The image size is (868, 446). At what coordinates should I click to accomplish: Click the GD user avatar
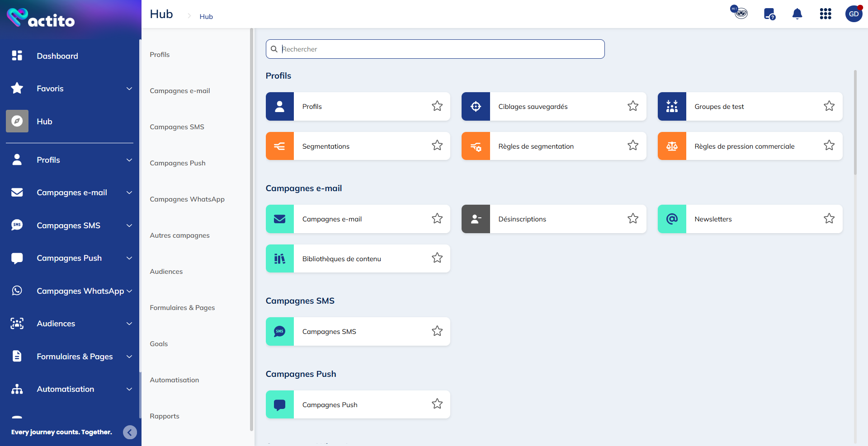(854, 14)
